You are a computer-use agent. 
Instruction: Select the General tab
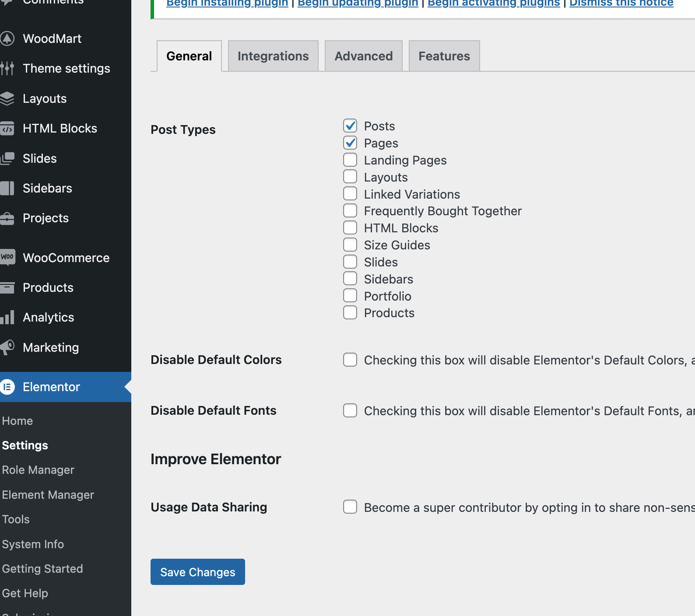point(189,56)
